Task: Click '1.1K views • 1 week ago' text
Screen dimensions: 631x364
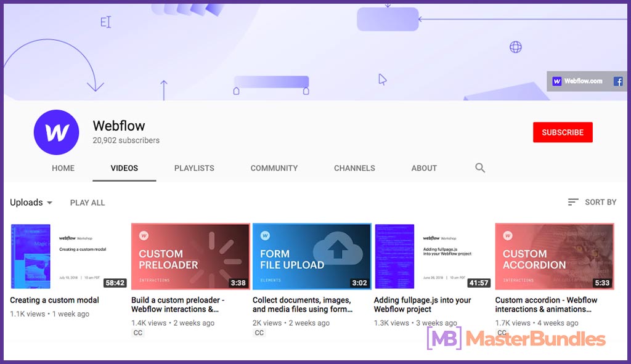Action: (x=49, y=313)
